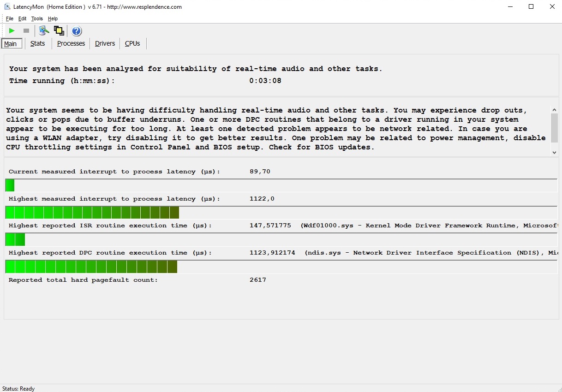The height and width of the screenshot is (392, 562).
Task: Click the system analyzed heading text
Action: tap(196, 69)
